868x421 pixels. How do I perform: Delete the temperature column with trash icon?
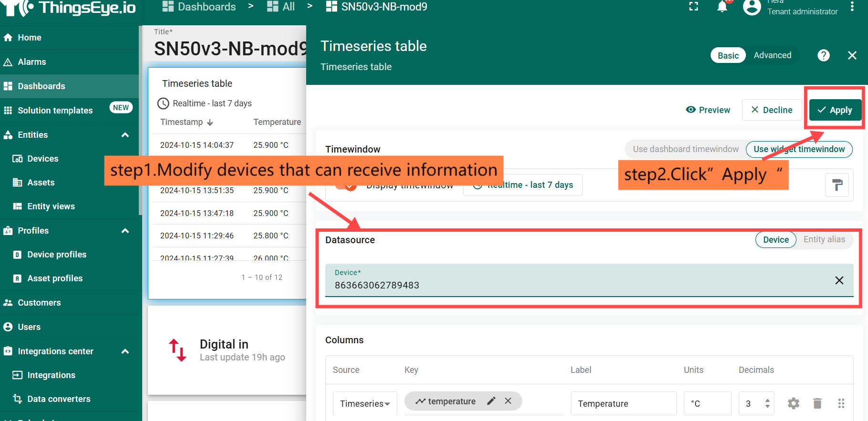pos(817,404)
